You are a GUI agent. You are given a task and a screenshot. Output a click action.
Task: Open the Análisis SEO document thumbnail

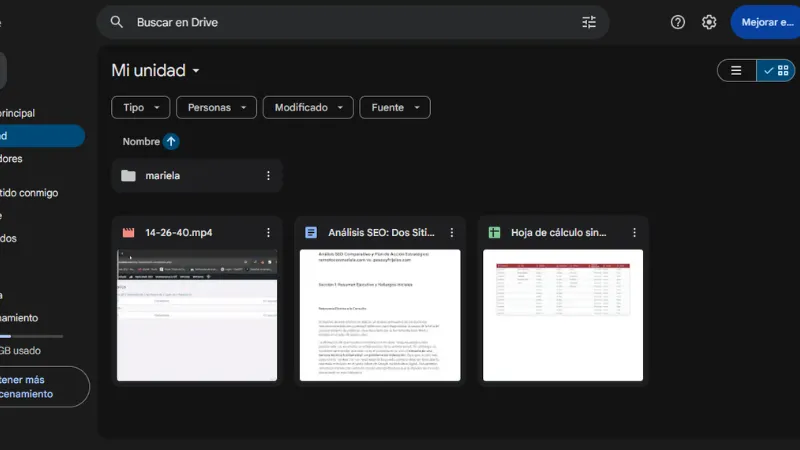(x=380, y=315)
